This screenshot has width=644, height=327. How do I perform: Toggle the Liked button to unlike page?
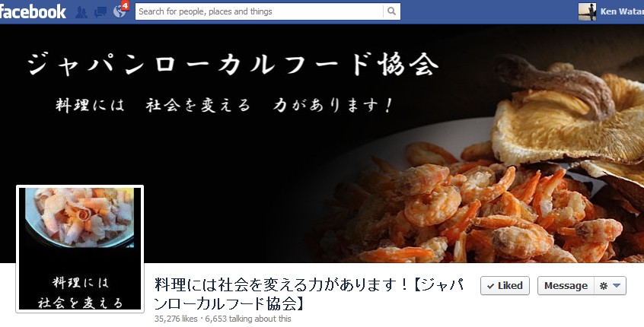click(x=505, y=286)
